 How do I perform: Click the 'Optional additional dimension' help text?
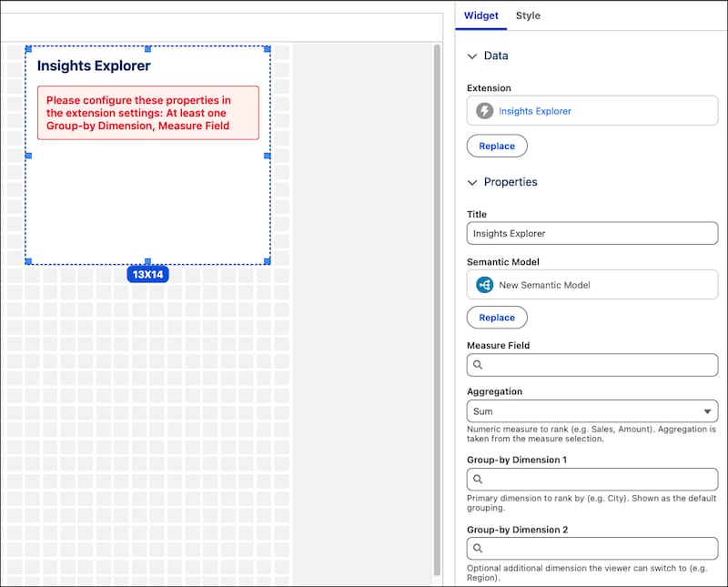(587, 572)
